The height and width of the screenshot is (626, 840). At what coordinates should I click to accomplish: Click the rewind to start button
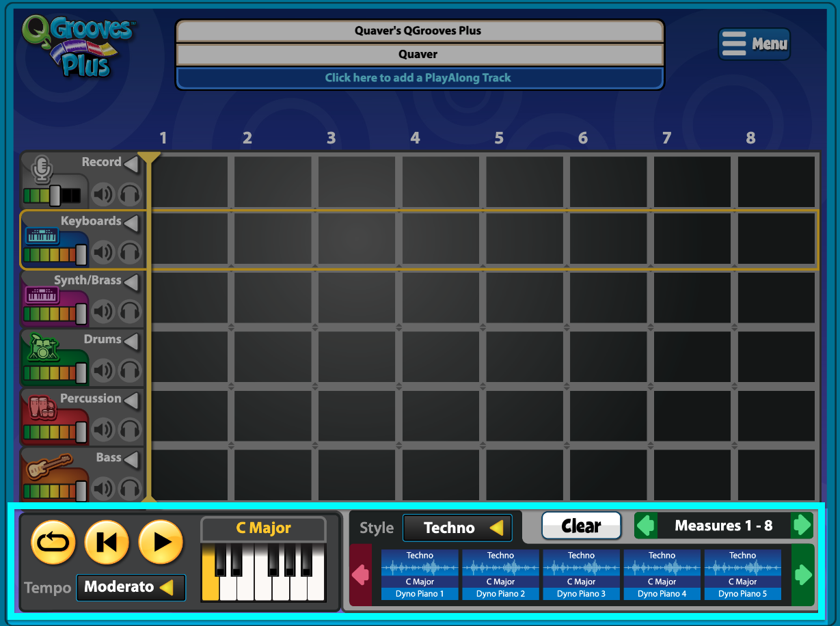click(x=107, y=543)
